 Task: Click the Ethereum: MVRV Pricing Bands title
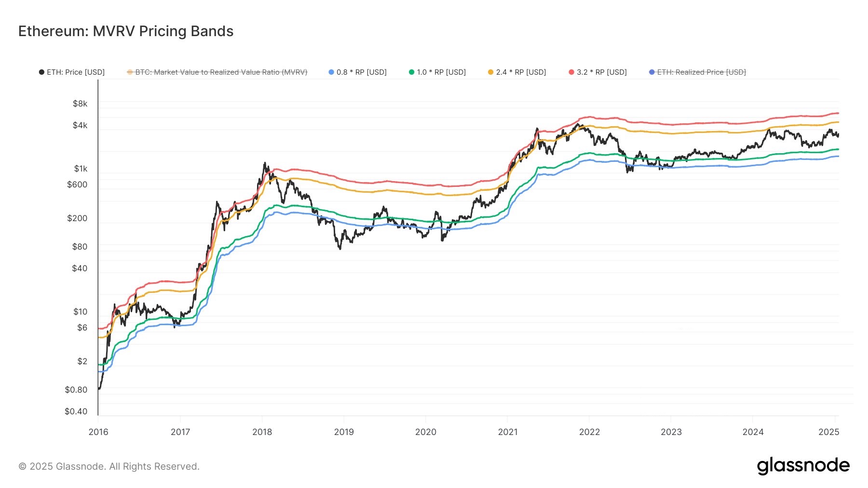(x=126, y=31)
